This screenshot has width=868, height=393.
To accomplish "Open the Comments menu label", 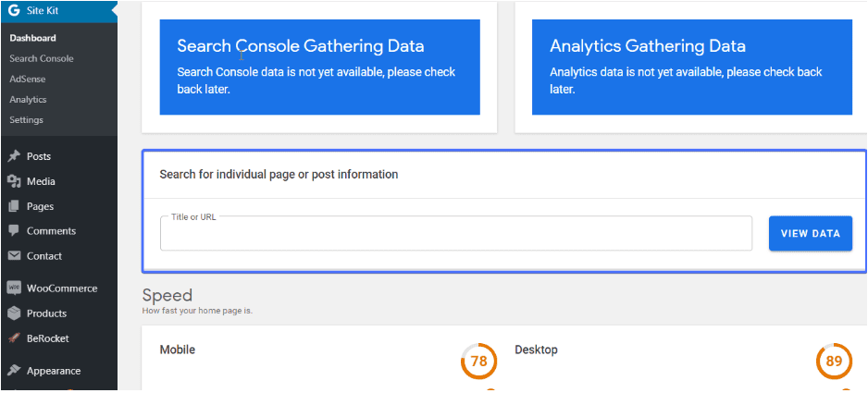I will coord(51,231).
